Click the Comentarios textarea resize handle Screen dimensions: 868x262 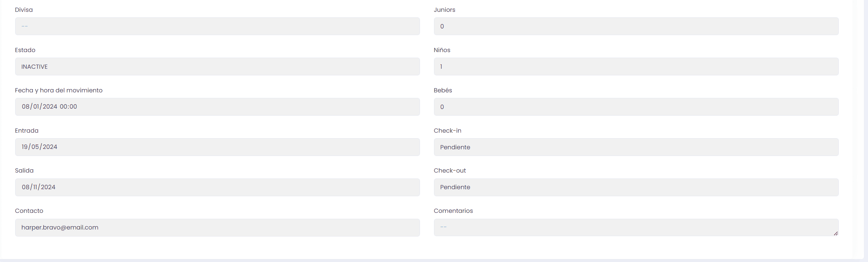835,233
